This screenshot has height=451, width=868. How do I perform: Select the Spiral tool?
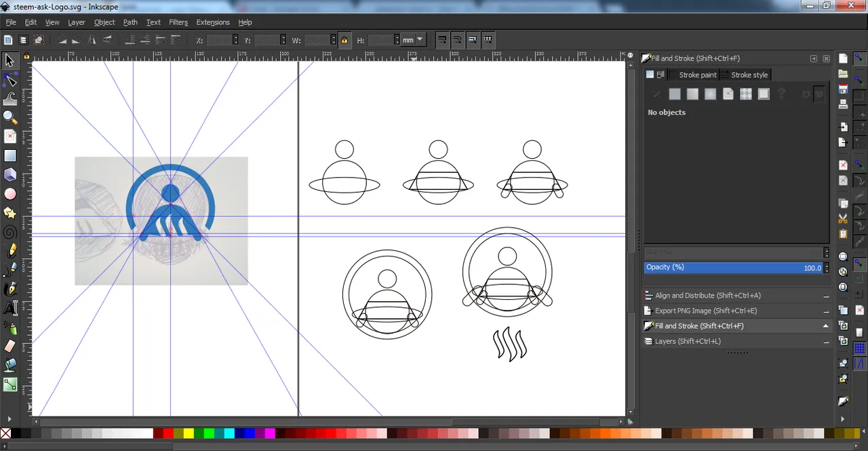click(9, 232)
